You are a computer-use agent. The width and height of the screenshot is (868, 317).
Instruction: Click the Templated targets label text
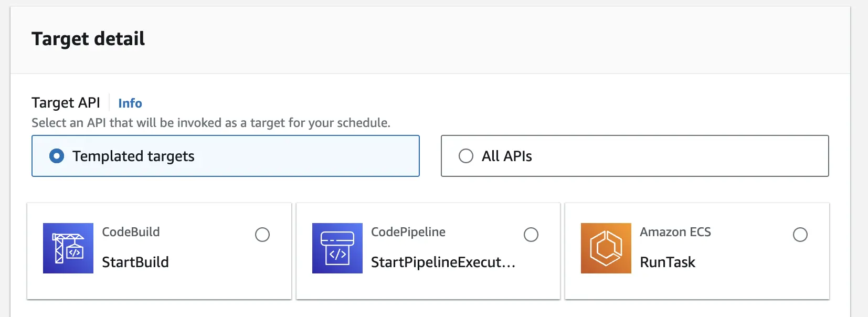[133, 156]
